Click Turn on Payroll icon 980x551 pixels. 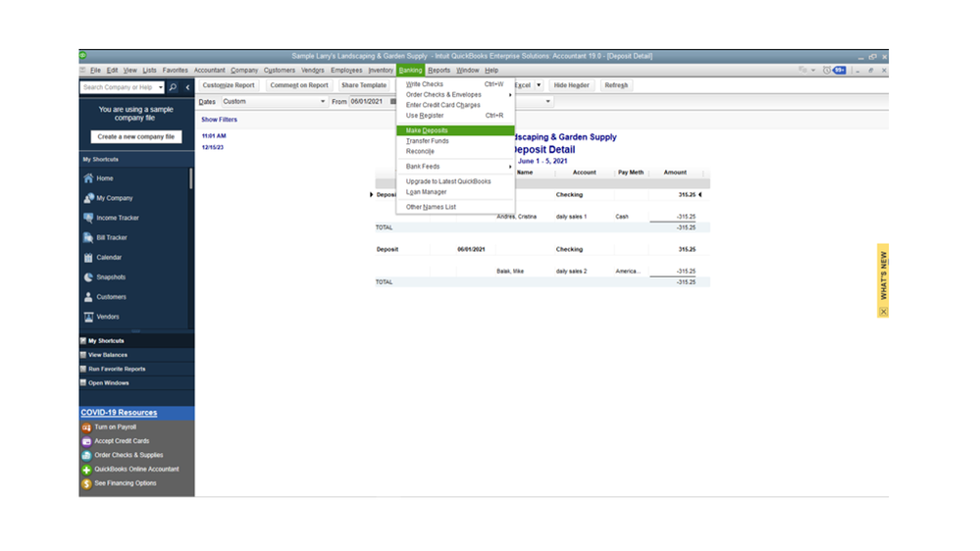coord(86,427)
